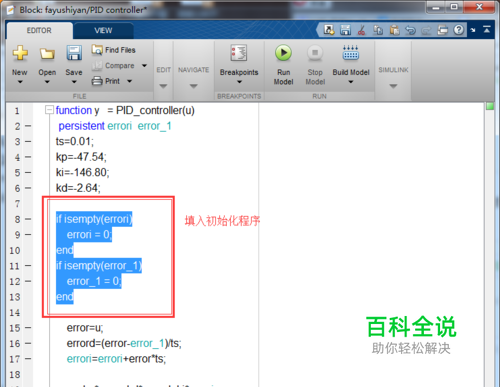Screen dimensions: 500x387
Task: Click the quick access new shortcut icon
Action: (329, 30)
